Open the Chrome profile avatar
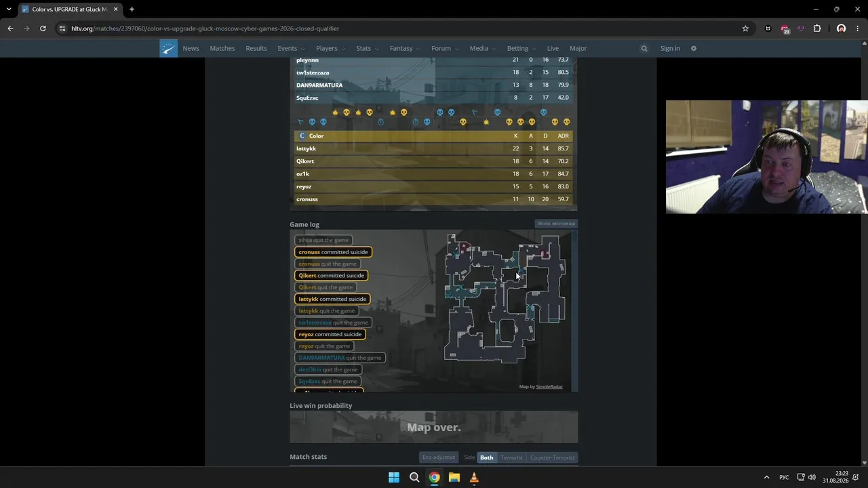This screenshot has height=488, width=868. 842,28
